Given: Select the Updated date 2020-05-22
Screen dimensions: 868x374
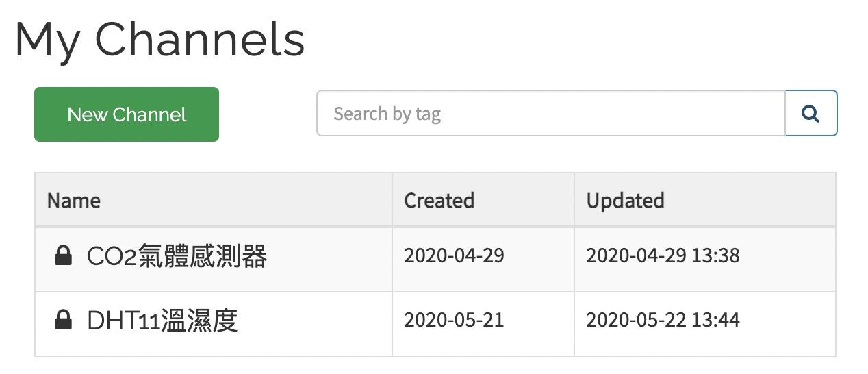Looking at the screenshot, I should point(637,320).
